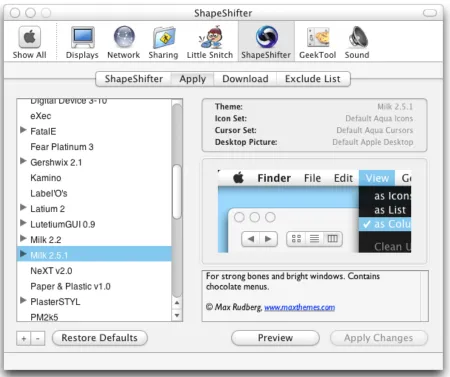Select the Label'O's theme
The image size is (450, 377).
click(49, 193)
